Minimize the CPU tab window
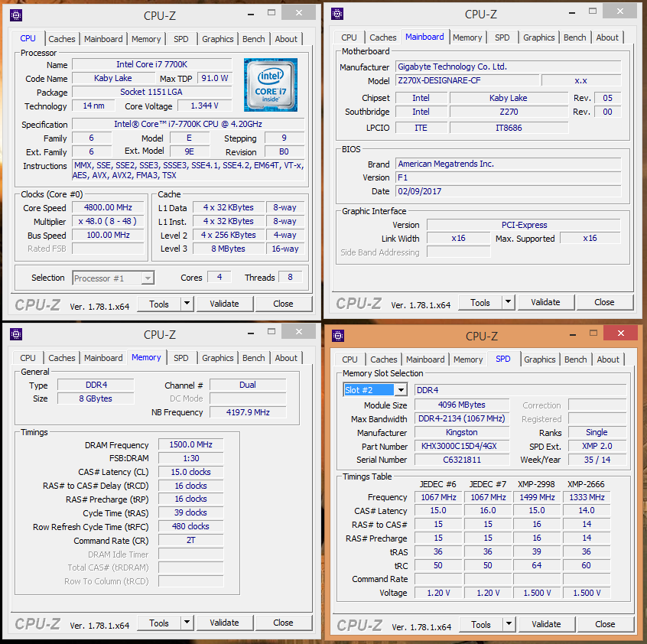 (x=251, y=14)
